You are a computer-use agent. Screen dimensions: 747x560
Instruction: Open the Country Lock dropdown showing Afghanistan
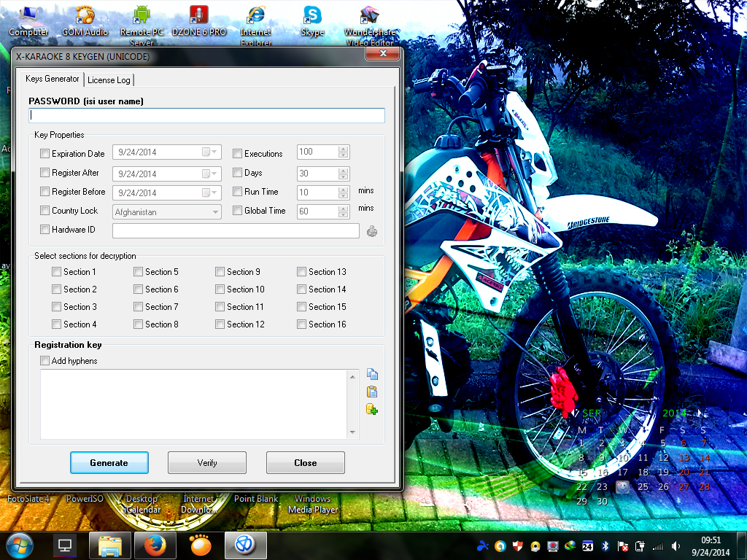(x=216, y=211)
